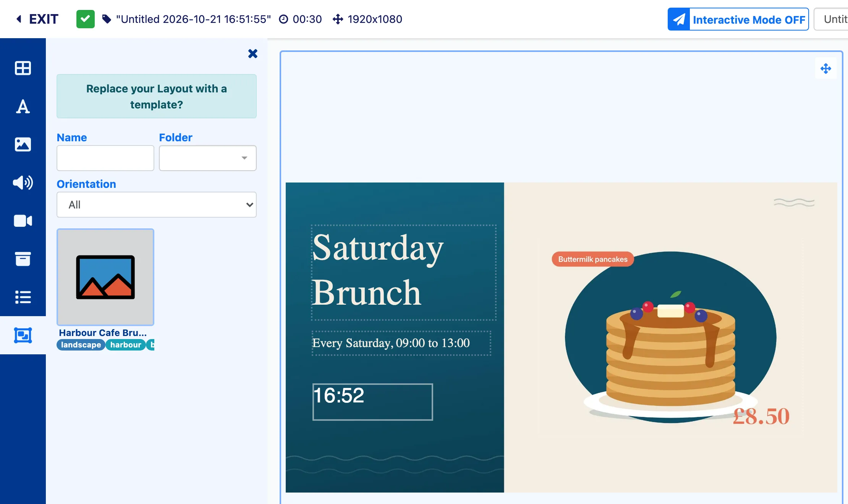Click the partially visible Untit button

point(832,19)
